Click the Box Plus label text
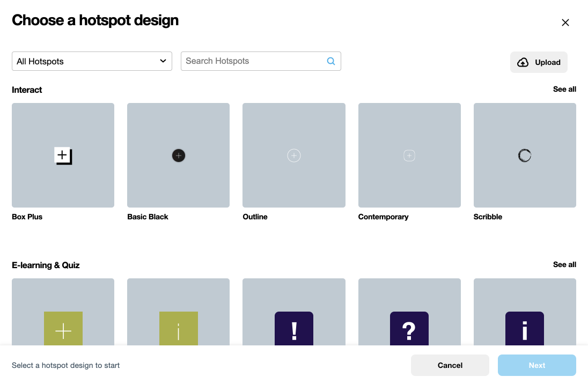The height and width of the screenshot is (384, 588). point(27,217)
